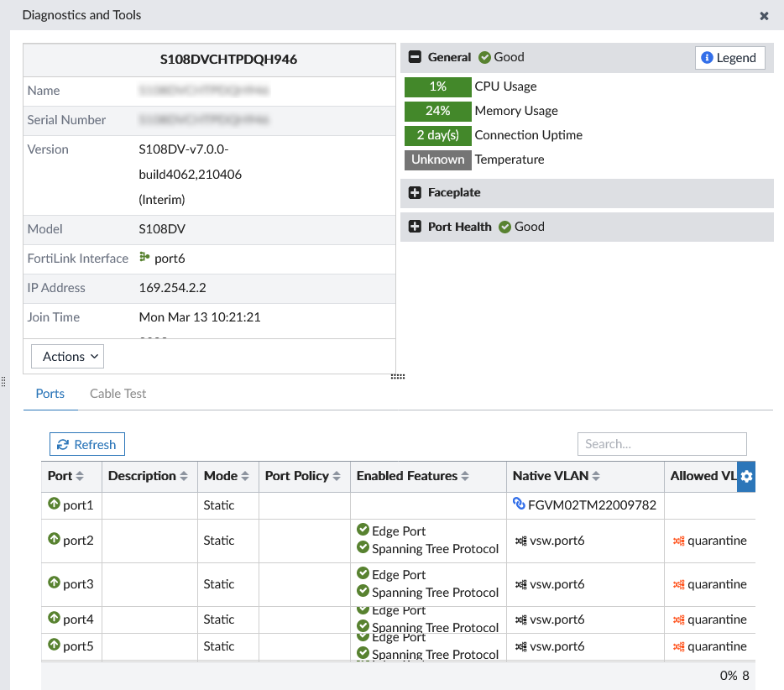Open the column settings gear on the ports table
Screen dimensions: 784x690
(746, 476)
